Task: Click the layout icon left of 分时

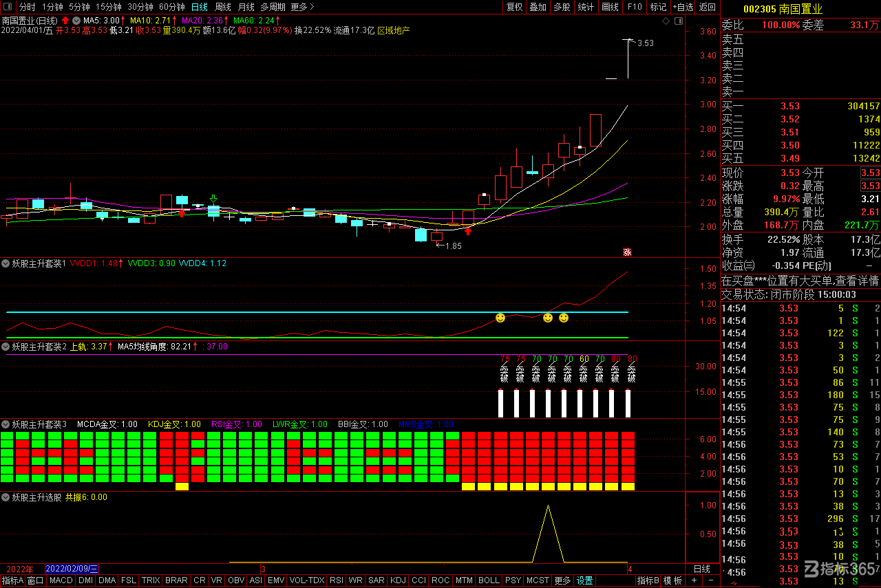Action: pos(8,7)
